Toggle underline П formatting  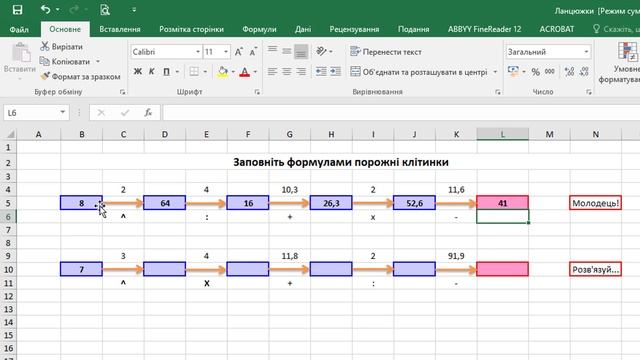[x=166, y=71]
